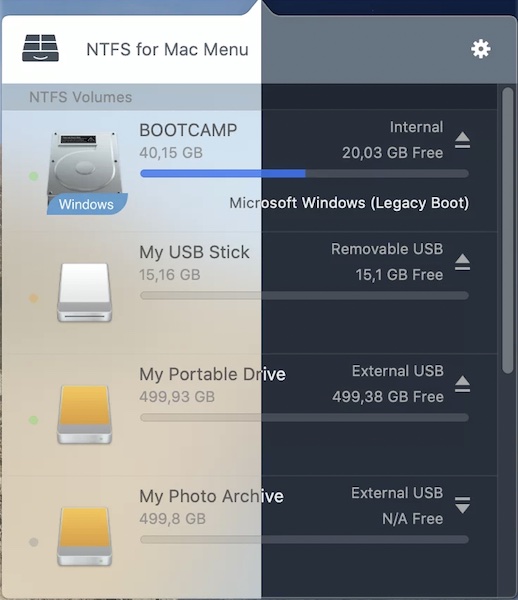Click orange status dot beside My USB Stick
The image size is (518, 600).
click(34, 298)
